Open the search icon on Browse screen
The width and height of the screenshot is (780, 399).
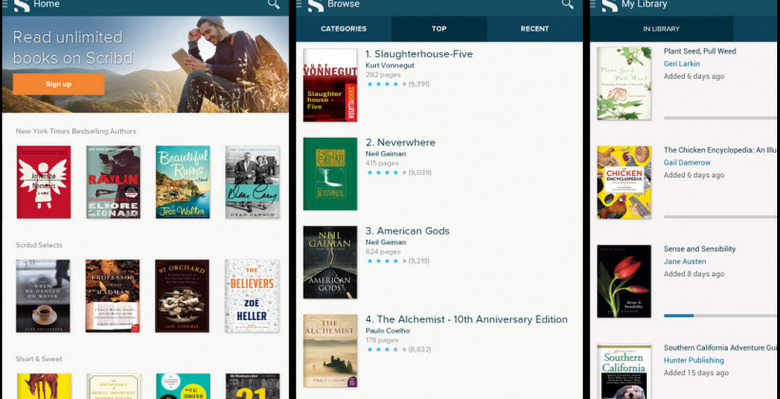(568, 4)
